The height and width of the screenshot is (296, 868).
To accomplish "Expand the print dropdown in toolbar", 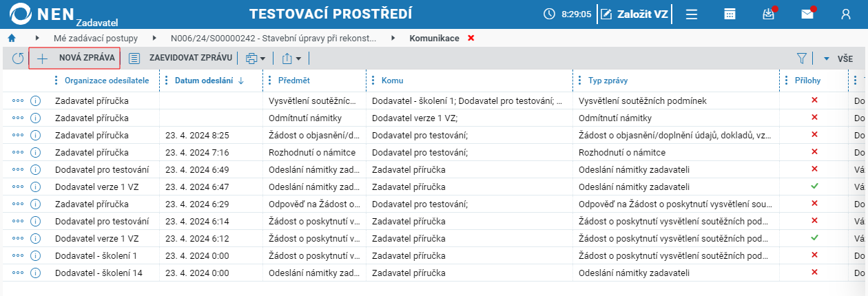I will [256, 59].
